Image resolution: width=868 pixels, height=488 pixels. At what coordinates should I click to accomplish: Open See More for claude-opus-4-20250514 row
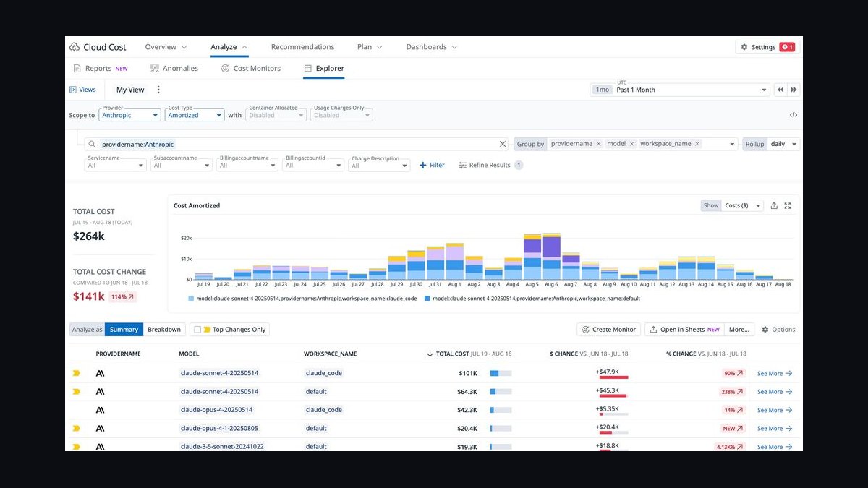pyautogui.click(x=775, y=410)
